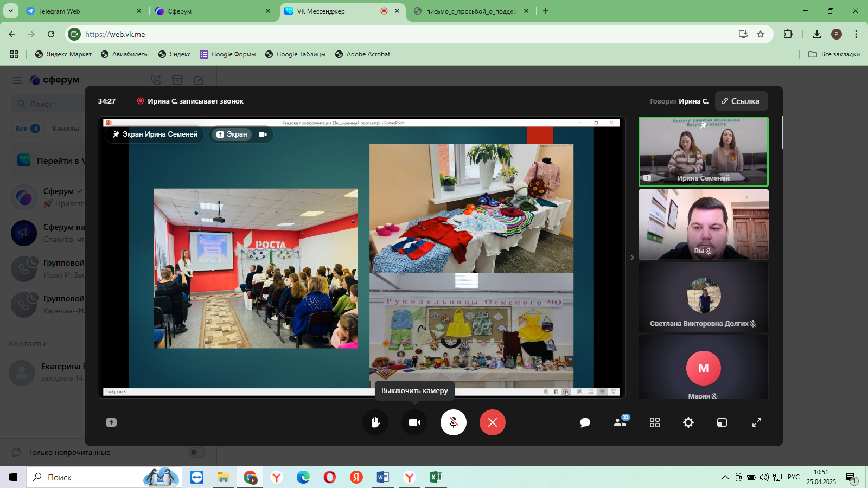Select the Экран stream option

click(x=232, y=134)
